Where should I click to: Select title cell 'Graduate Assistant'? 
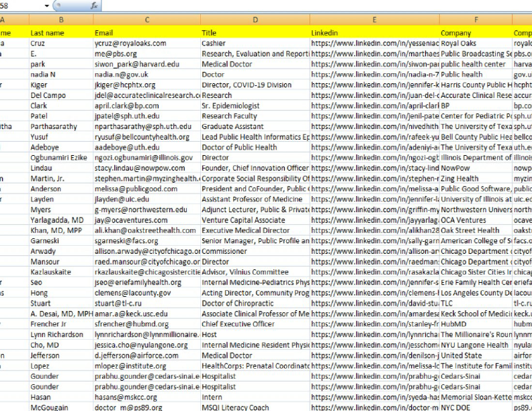point(255,126)
